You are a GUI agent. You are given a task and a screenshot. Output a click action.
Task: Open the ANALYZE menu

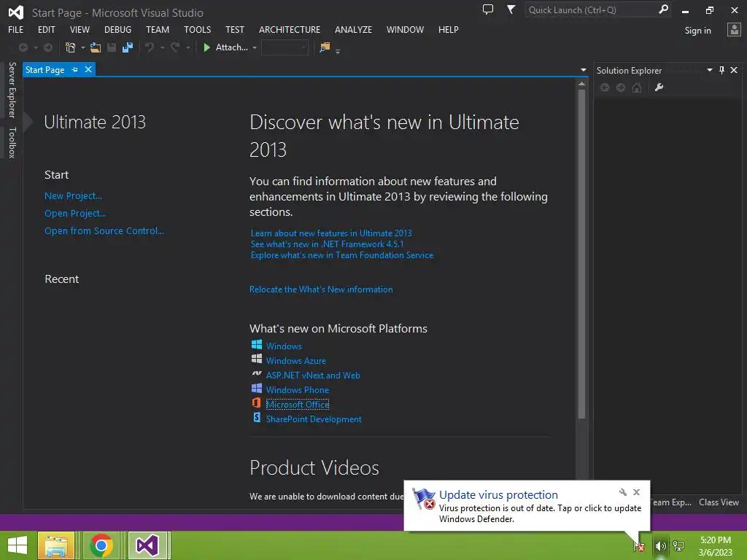coord(354,29)
